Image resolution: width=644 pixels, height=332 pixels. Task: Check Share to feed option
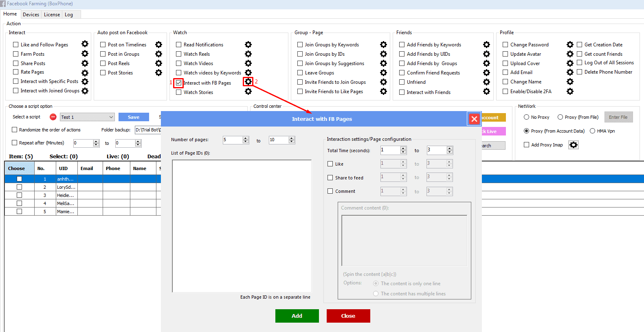click(330, 178)
